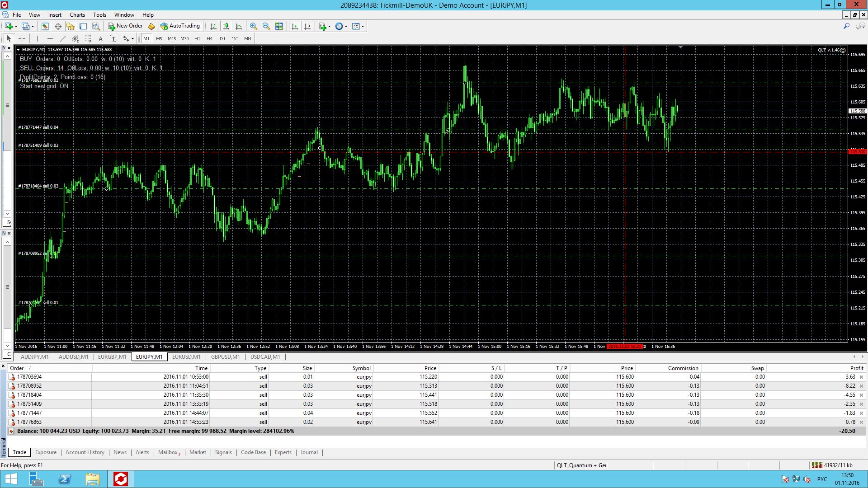The width and height of the screenshot is (868, 488).
Task: Open the Profiles icon
Action: click(x=26, y=26)
